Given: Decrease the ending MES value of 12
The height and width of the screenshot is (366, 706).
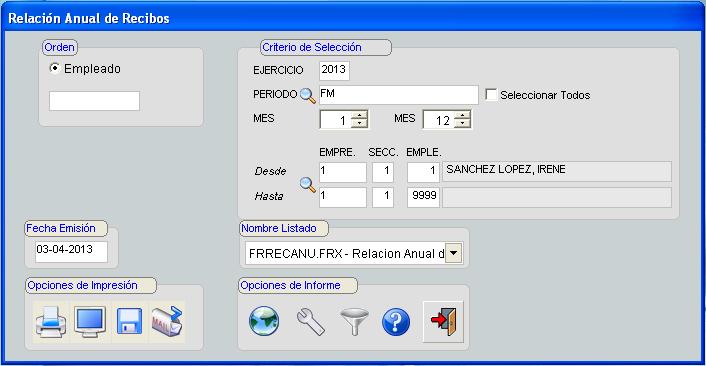Looking at the screenshot, I should pos(462,123).
